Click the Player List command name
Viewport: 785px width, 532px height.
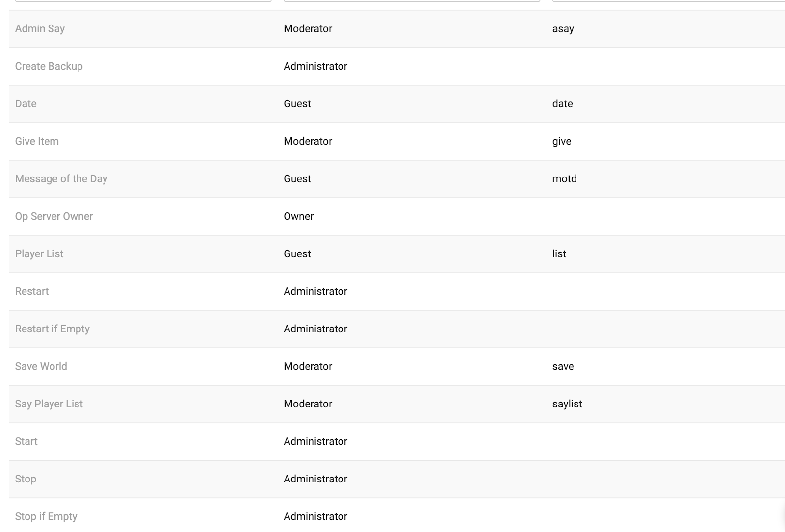(x=39, y=253)
